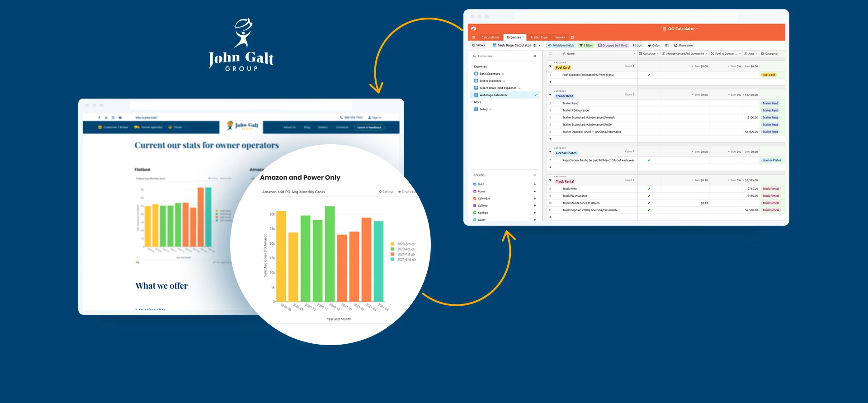Click the YouTube icon on John Galt website
Viewport: 868px width, 403px height.
[120, 118]
